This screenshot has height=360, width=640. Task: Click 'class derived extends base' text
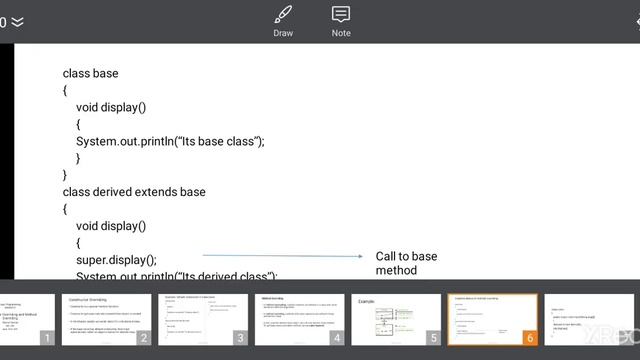tap(134, 192)
